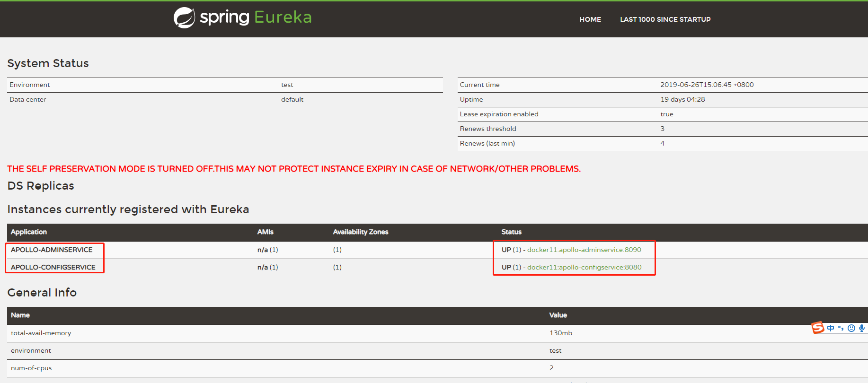This screenshot has width=868, height=383.
Task: Click the AMIs column header
Action: (x=265, y=232)
